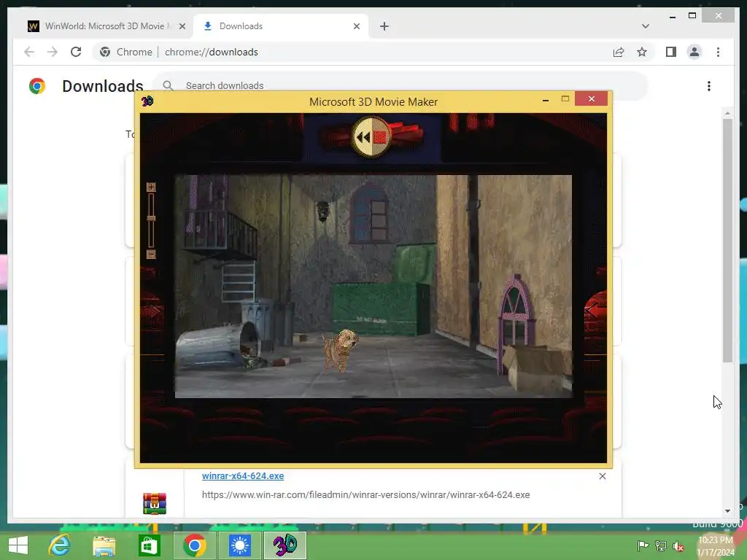Click the winrar download source URL text

pyautogui.click(x=366, y=495)
